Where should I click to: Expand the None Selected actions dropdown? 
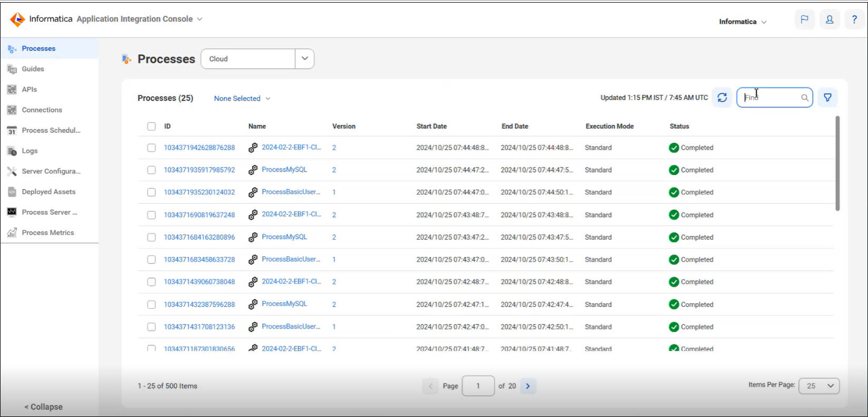tap(242, 98)
